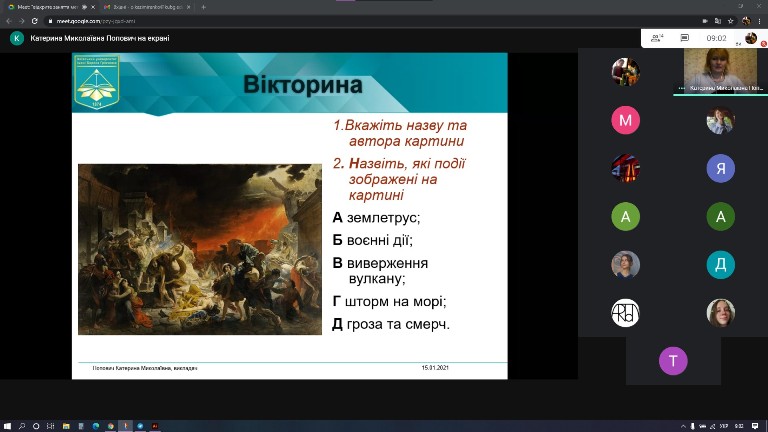Click answer option Б воєнні дії

point(372,240)
